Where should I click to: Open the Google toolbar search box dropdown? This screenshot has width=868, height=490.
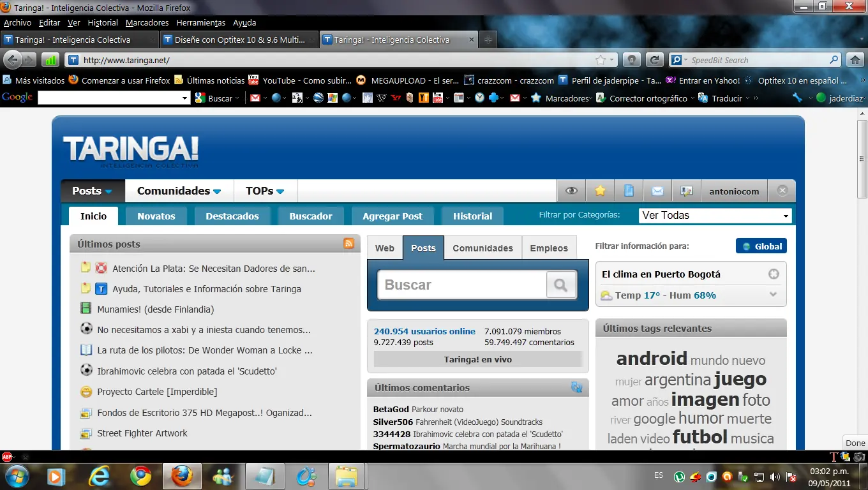[x=186, y=98]
